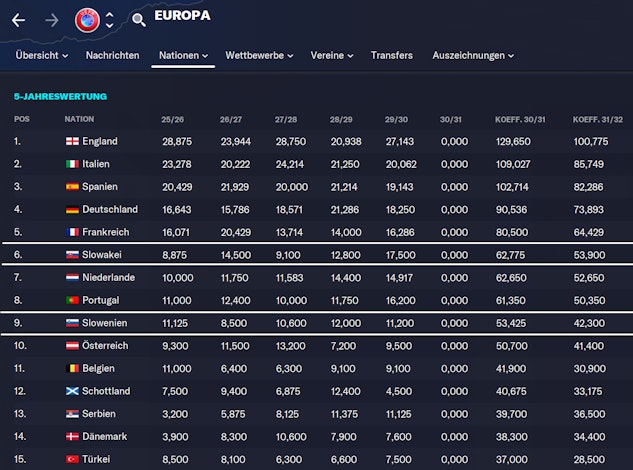This screenshot has height=470, width=633.
Task: Go back using the left arrow
Action: 19,19
